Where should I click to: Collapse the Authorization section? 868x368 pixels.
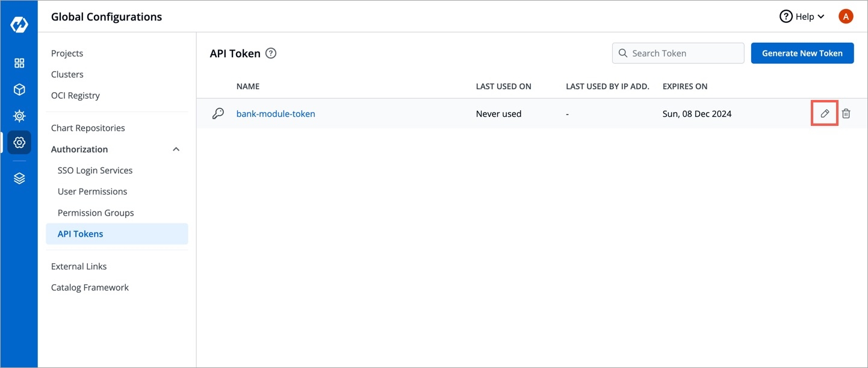pos(176,149)
